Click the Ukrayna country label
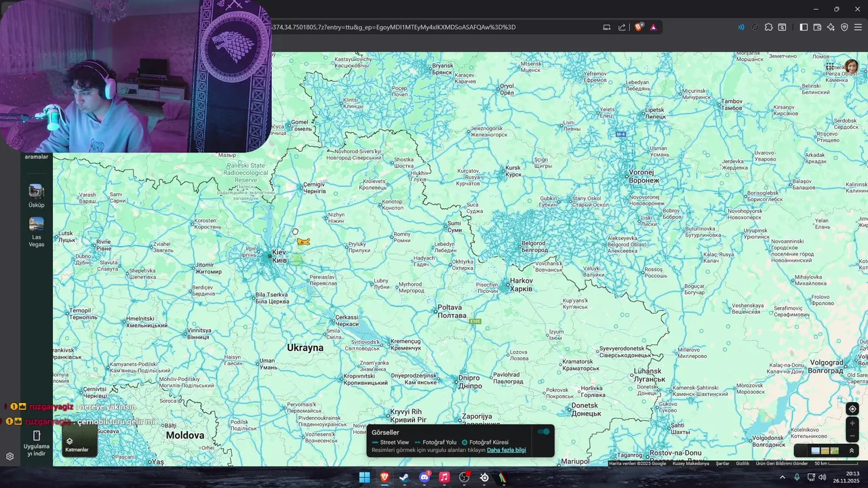Viewport: 868px width, 488px height. coord(305,348)
